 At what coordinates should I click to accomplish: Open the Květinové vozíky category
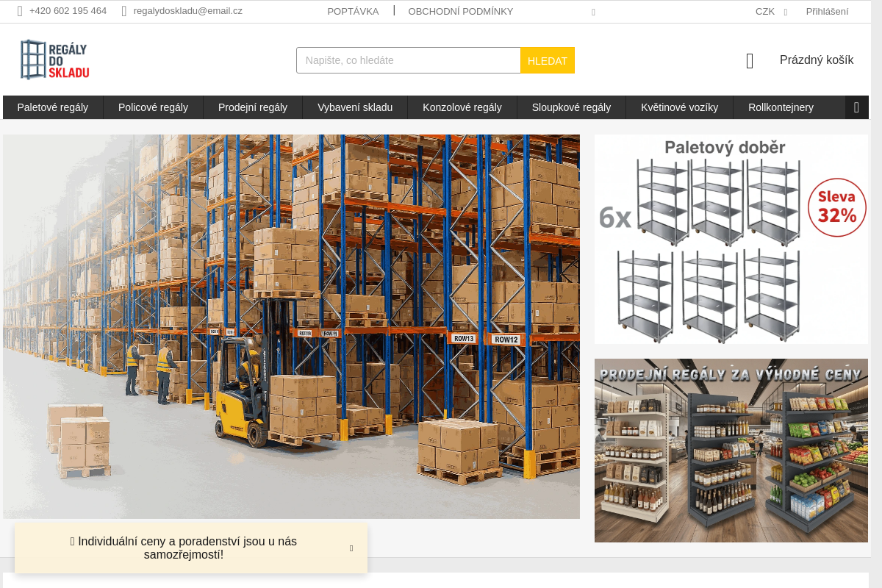tap(679, 107)
